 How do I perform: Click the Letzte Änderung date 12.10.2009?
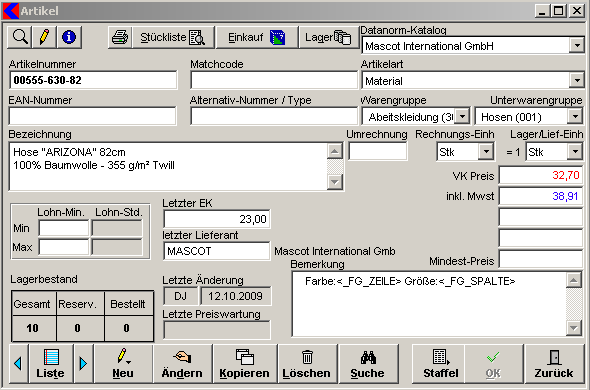tap(236, 296)
